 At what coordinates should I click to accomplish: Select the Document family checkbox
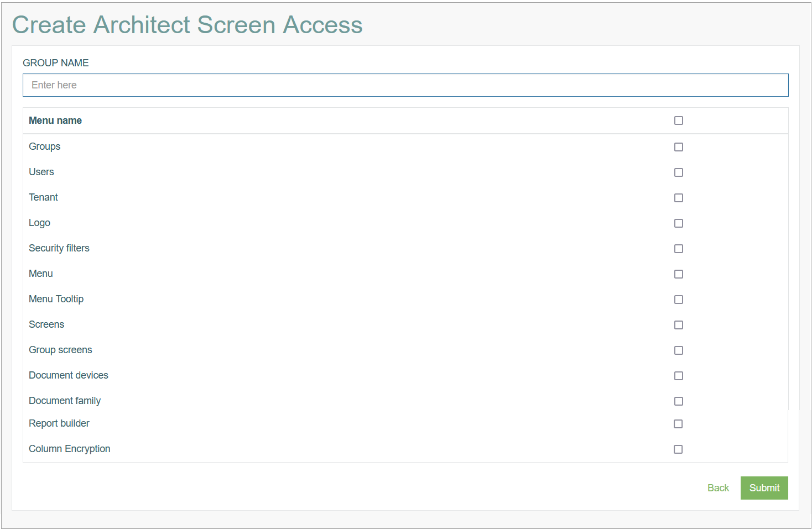point(679,401)
